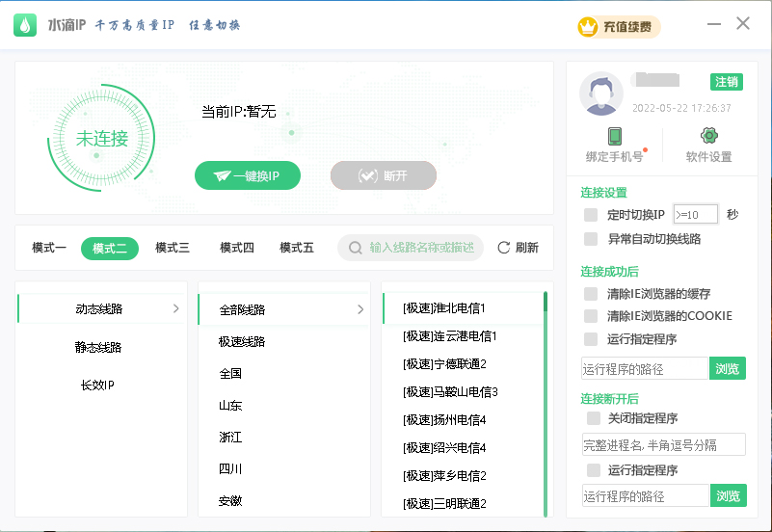This screenshot has height=532, width=772.
Task: Toggle 异常自动切换线路 checkbox
Action: coord(591,238)
